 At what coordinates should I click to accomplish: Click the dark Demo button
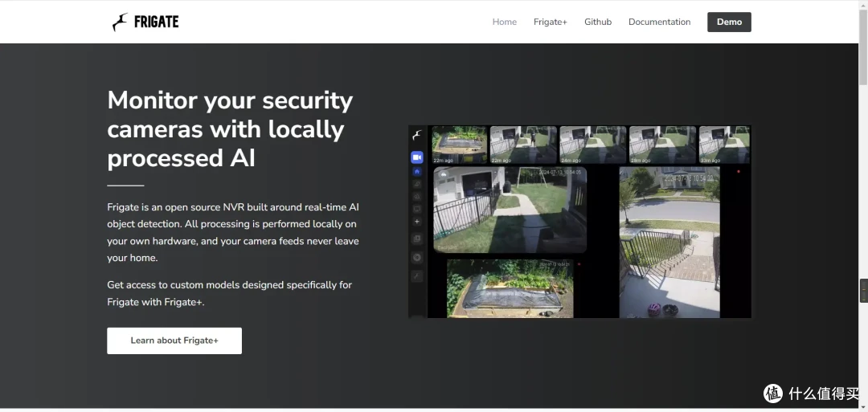pyautogui.click(x=729, y=22)
